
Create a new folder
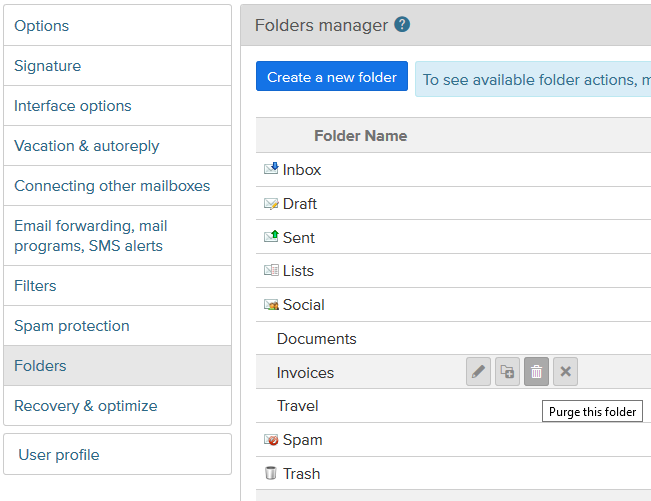(332, 76)
